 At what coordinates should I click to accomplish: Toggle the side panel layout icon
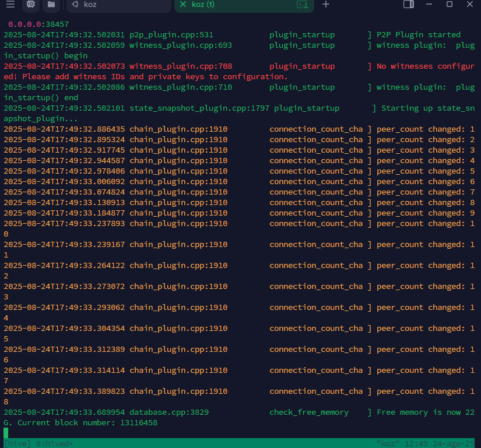[x=409, y=4]
